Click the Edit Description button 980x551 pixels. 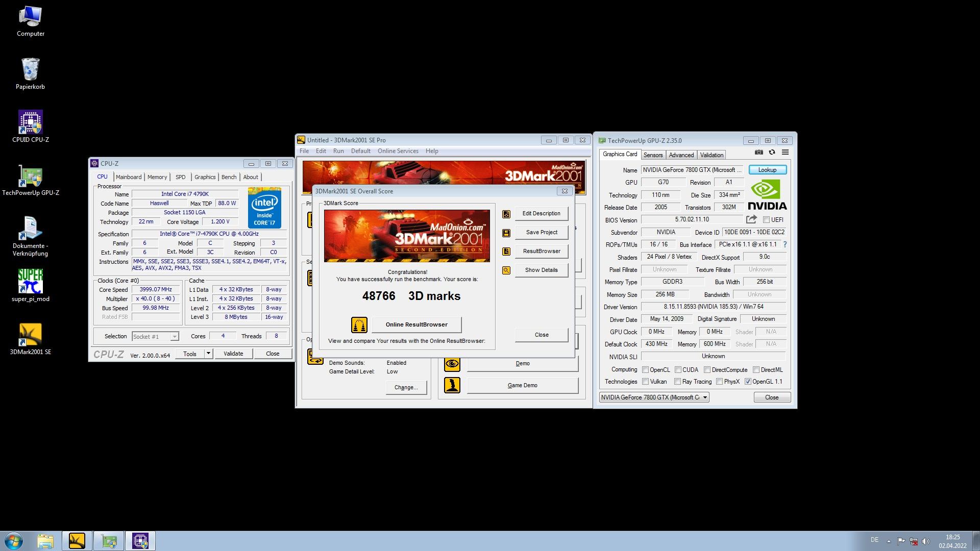[542, 214]
